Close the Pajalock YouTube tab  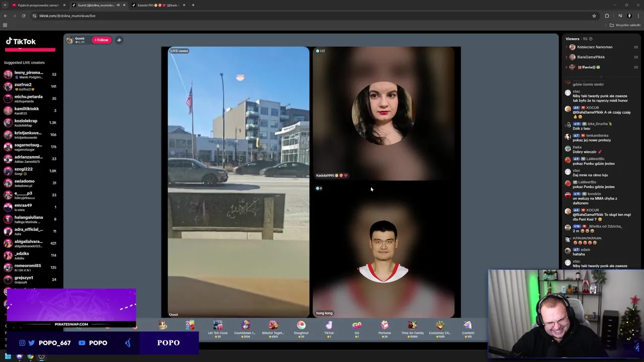(x=64, y=5)
